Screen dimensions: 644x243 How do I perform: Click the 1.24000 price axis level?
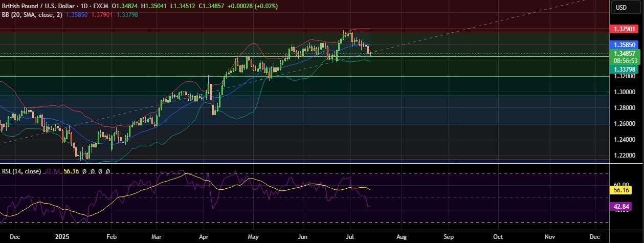624,140
